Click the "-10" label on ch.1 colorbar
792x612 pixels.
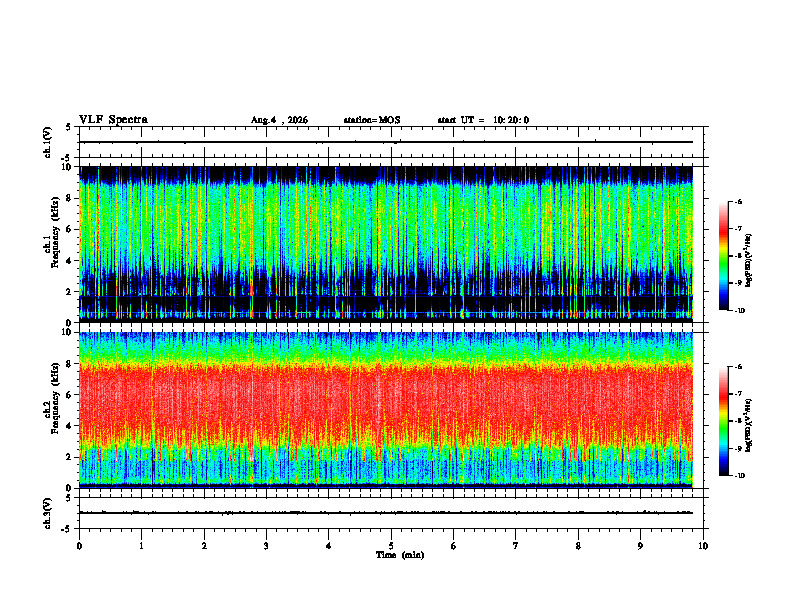(739, 311)
